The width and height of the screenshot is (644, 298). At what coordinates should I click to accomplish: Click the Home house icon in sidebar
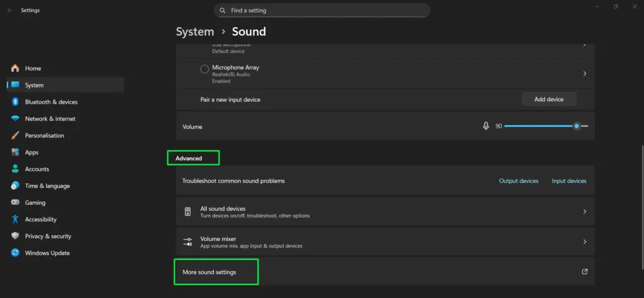coord(15,68)
